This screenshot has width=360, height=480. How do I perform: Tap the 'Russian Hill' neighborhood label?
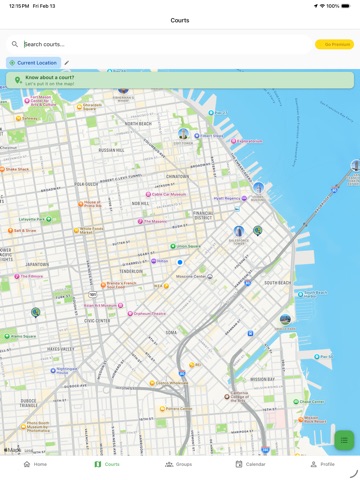point(111,150)
